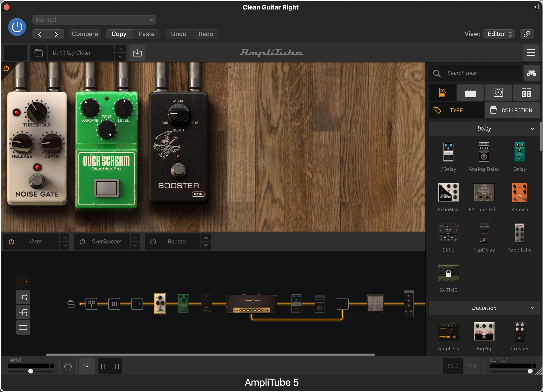Click the horizontal chain scrollbar
543x392 pixels.
pos(210,355)
